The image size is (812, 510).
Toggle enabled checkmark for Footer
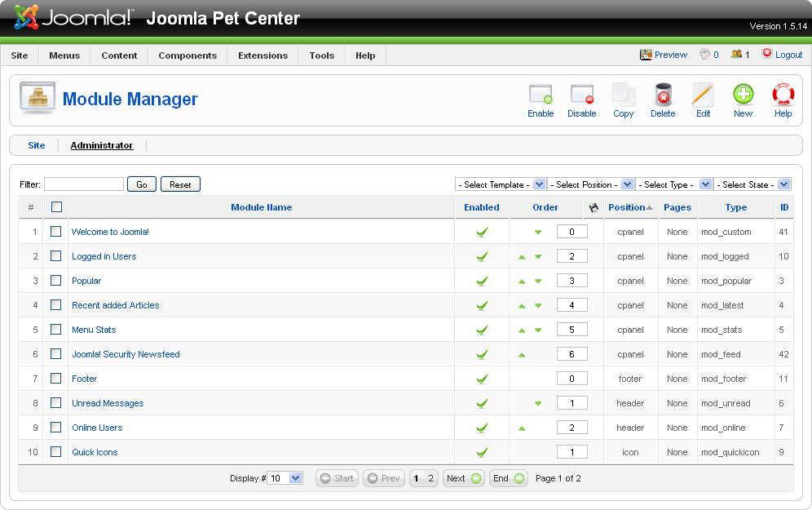(x=482, y=379)
